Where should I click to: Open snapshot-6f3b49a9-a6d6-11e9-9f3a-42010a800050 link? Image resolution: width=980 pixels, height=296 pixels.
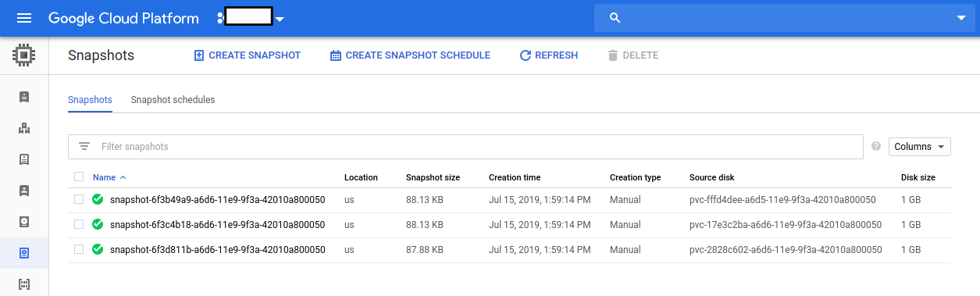click(218, 200)
